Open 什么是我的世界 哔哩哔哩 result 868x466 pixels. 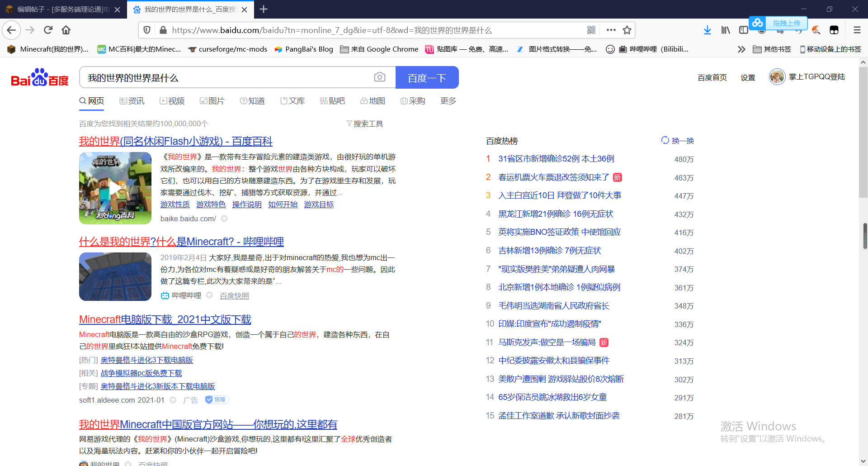[181, 242]
